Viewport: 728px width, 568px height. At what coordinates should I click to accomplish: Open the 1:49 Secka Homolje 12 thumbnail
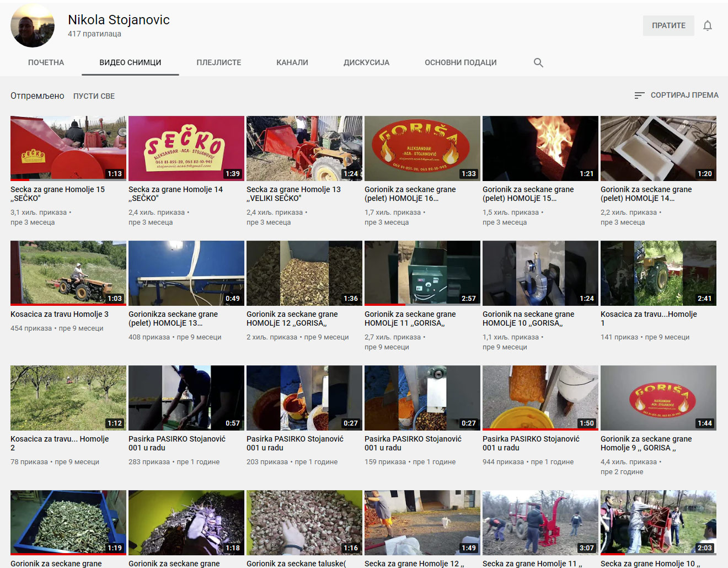tap(422, 523)
